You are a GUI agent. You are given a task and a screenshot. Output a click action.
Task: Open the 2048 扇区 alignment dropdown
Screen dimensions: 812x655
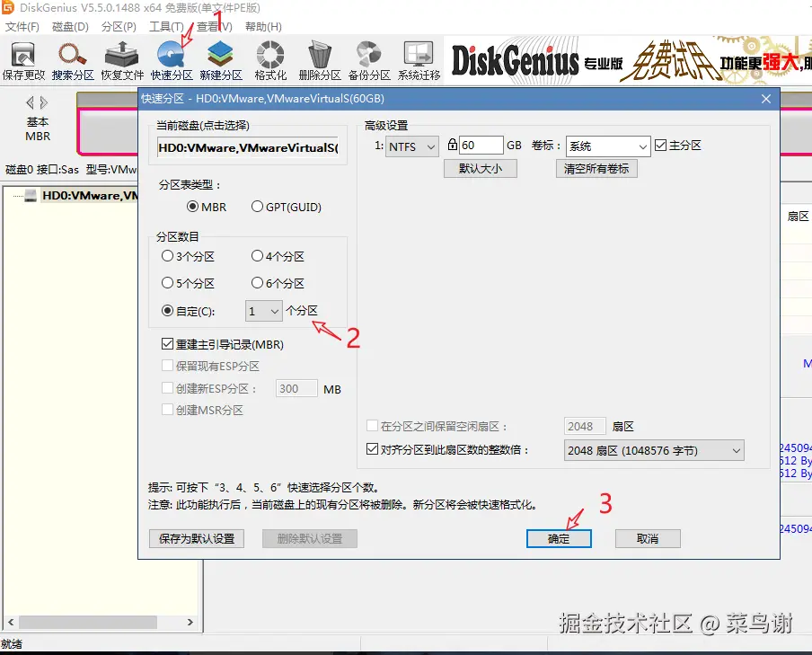coord(654,450)
